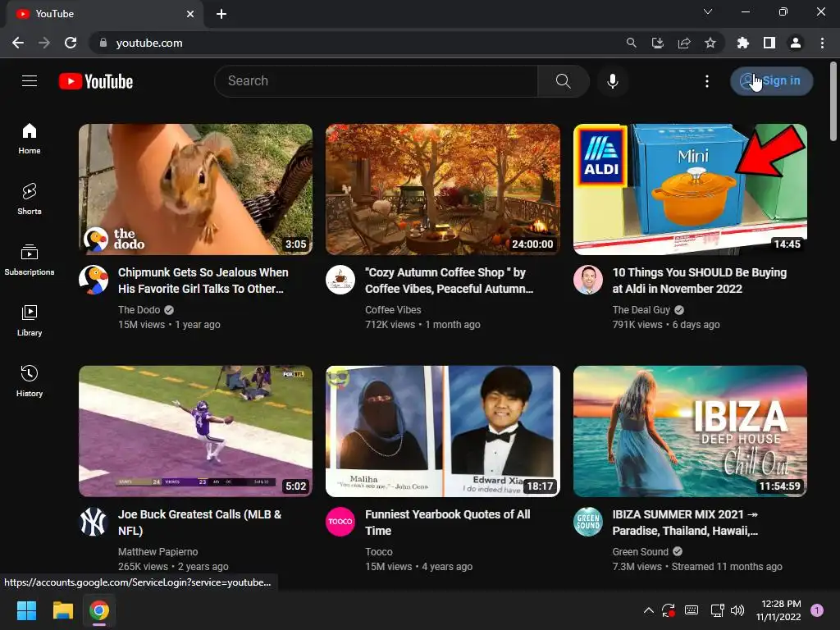Click title 'Funniest Yearbook Quotes of All Time'

pos(448,523)
